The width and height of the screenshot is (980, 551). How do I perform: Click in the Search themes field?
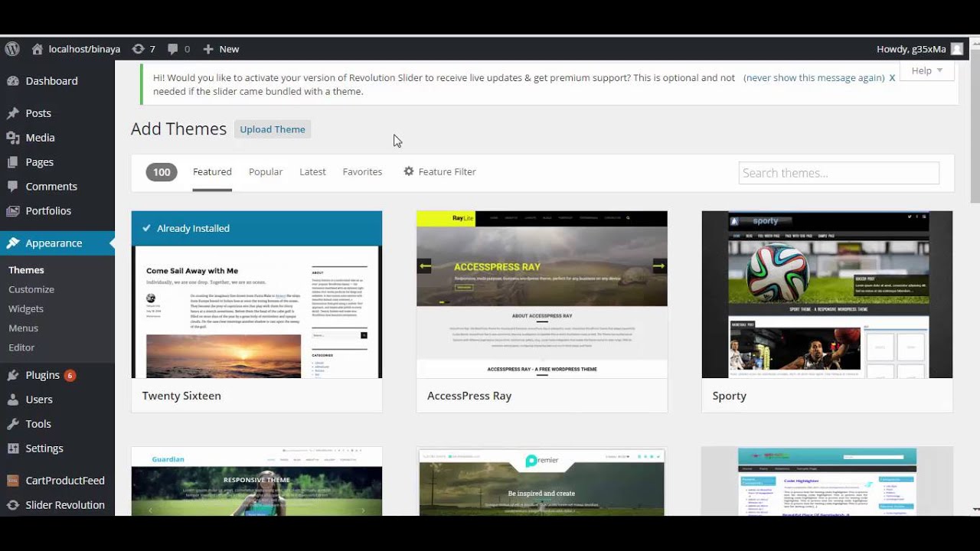coord(838,173)
